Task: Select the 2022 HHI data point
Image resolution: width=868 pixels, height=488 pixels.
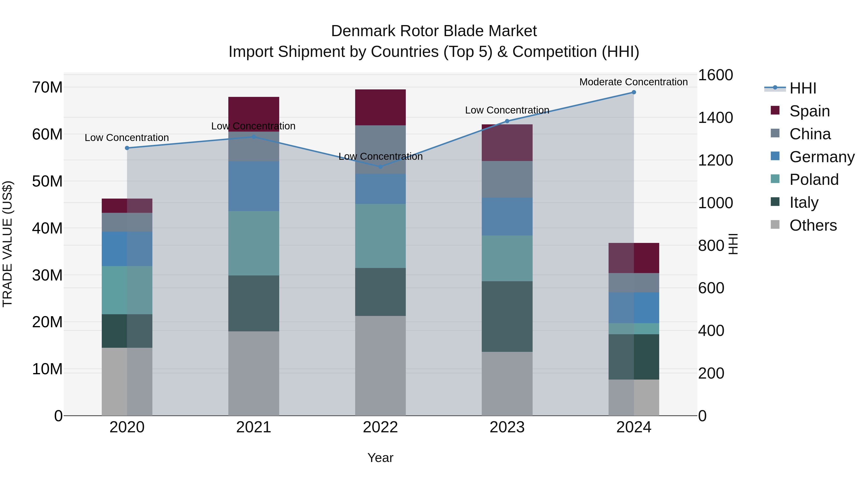Action: (x=380, y=167)
